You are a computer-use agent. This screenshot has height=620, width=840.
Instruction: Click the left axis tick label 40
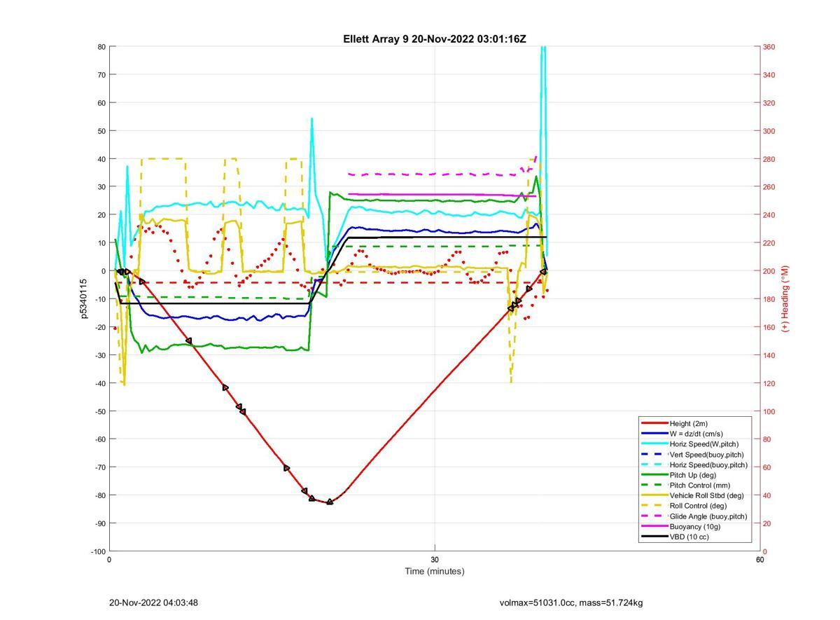pos(101,159)
